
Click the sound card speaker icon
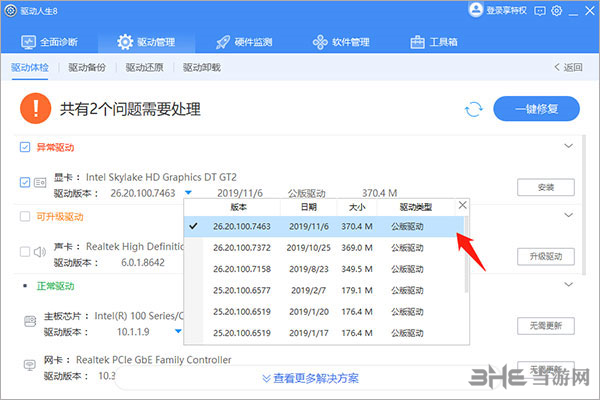tap(40, 252)
